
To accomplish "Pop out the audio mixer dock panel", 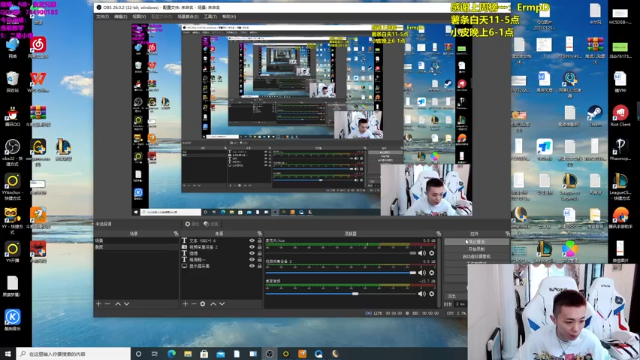I will tap(438, 233).
